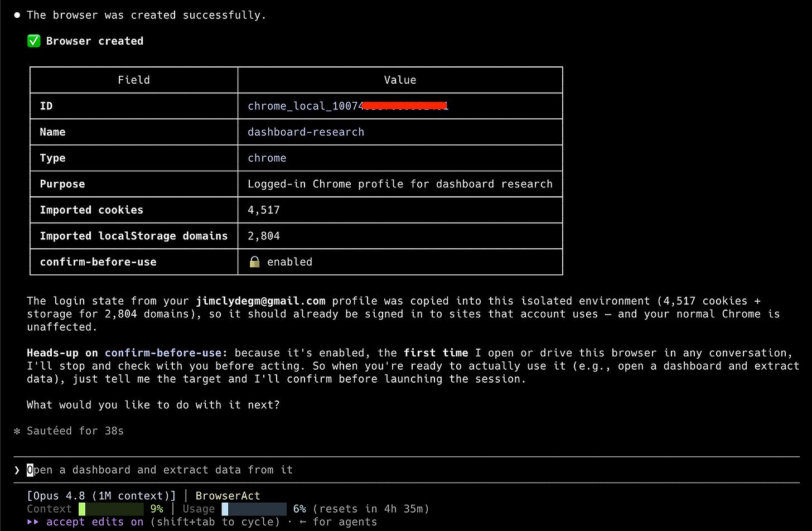Screen dimensions: 812x531
Task: Click the '[Opus 4.8 (1M context)]' model label
Action: (x=101, y=496)
